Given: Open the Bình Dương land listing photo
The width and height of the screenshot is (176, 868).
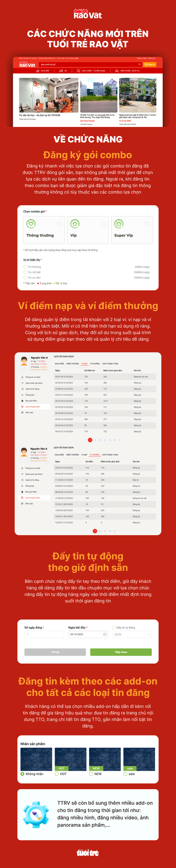Looking at the screenshot, I should pyautogui.click(x=99, y=95).
